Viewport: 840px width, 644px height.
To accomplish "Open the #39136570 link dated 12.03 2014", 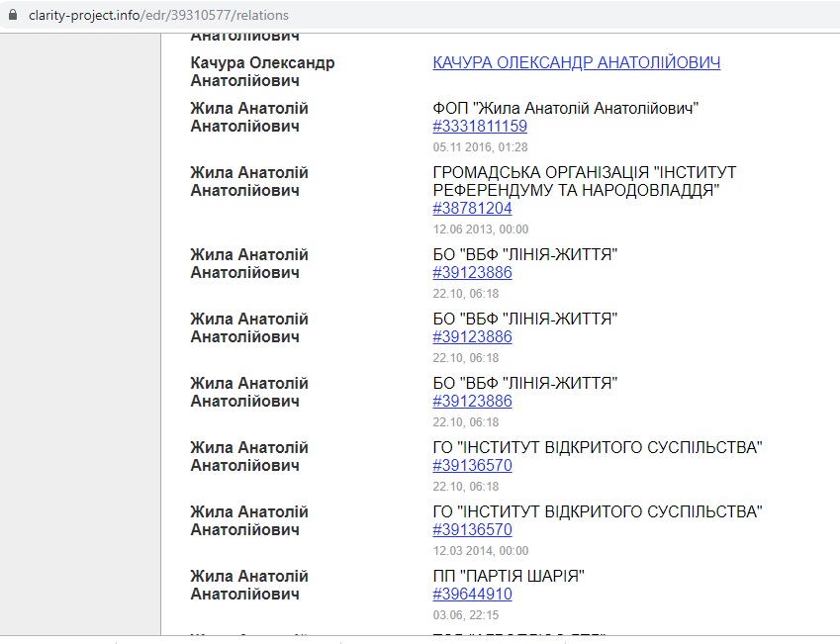I will 472,530.
